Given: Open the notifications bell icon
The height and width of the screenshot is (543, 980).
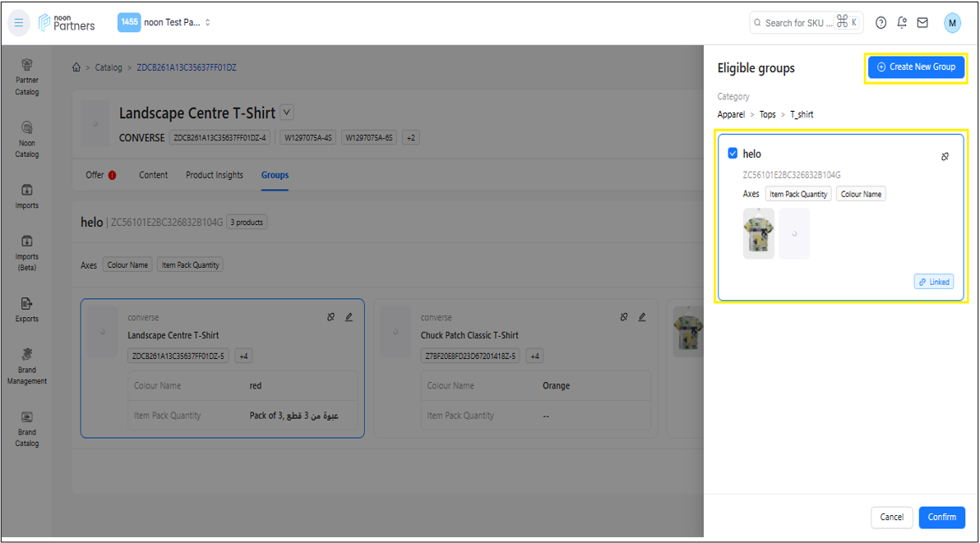Looking at the screenshot, I should 902,23.
